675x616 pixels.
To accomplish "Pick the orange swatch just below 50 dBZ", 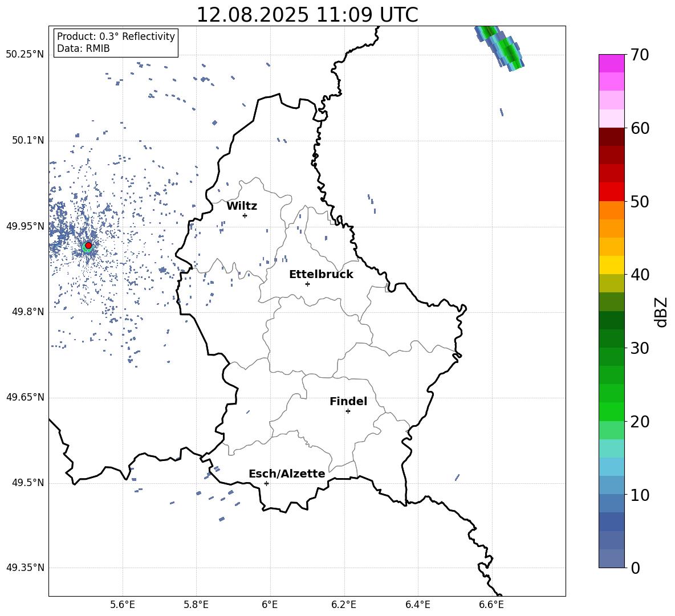I will point(612,210).
